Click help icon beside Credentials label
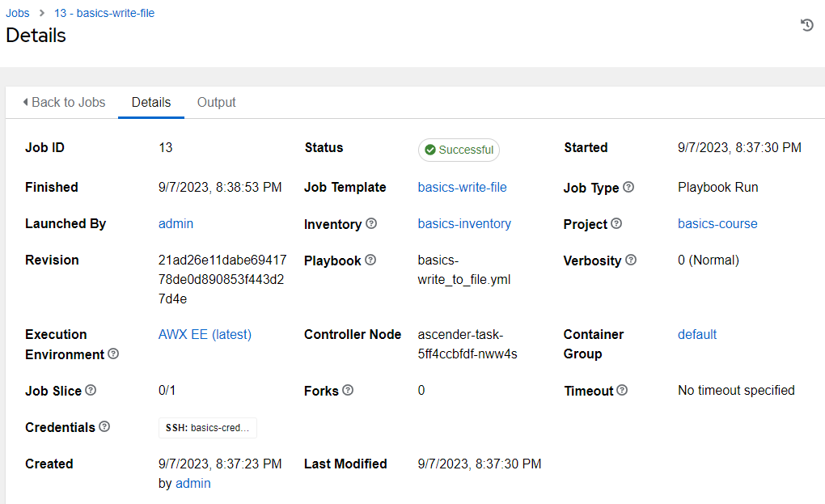The width and height of the screenshot is (825, 504). pyautogui.click(x=104, y=426)
